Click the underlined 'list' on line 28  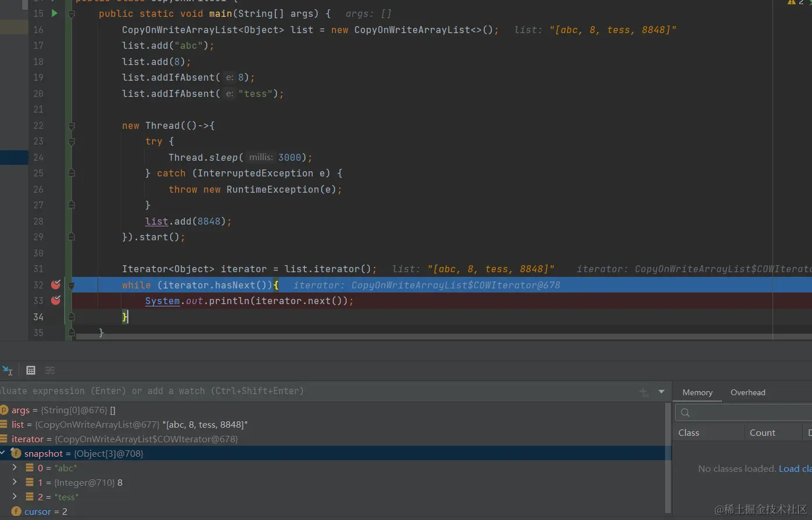coord(157,221)
